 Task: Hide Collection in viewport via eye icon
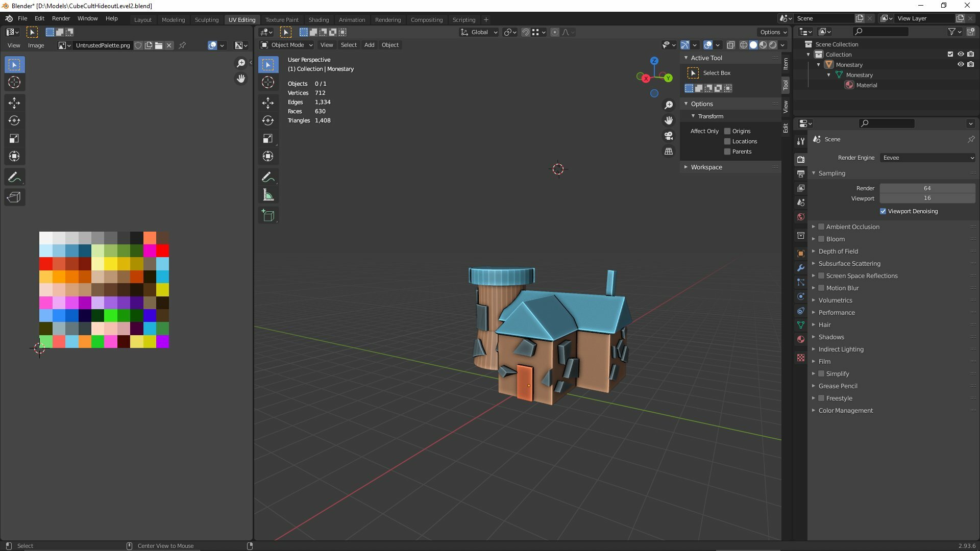click(x=961, y=54)
